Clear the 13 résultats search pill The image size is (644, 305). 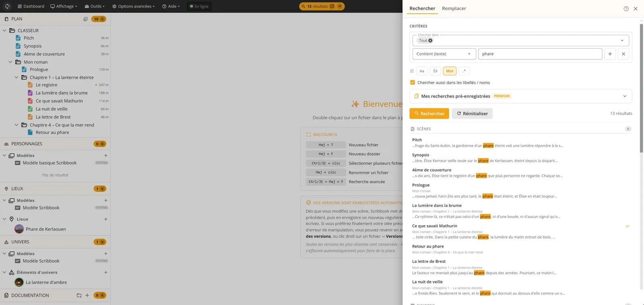340,6
